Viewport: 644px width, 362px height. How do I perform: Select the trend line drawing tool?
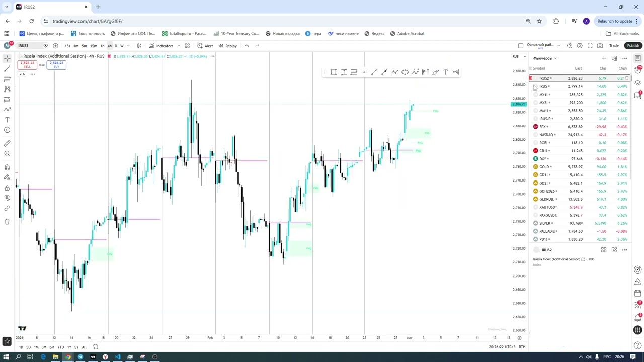(x=7, y=68)
